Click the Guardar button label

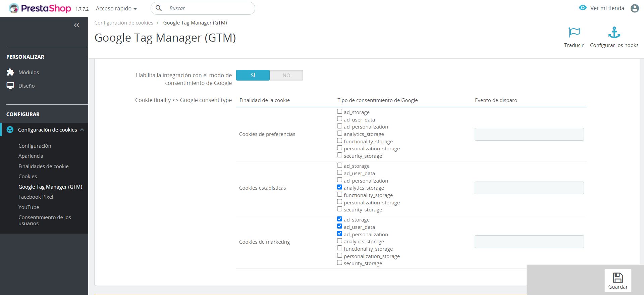click(x=618, y=287)
